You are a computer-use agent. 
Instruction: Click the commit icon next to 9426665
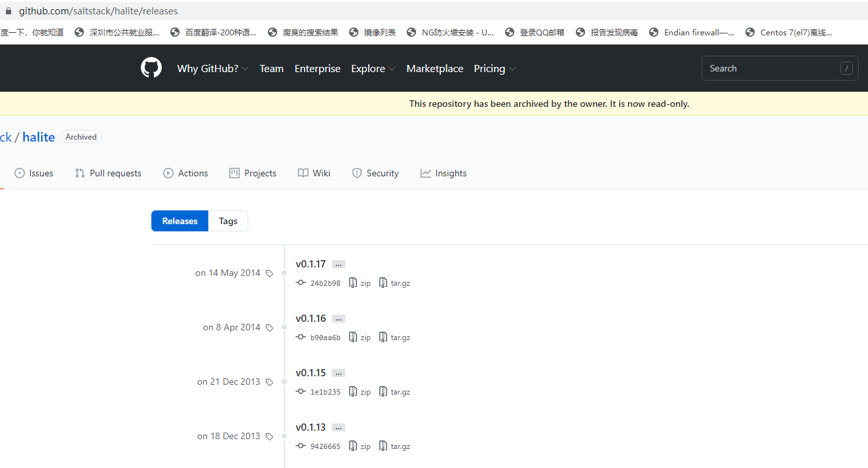pyautogui.click(x=301, y=446)
